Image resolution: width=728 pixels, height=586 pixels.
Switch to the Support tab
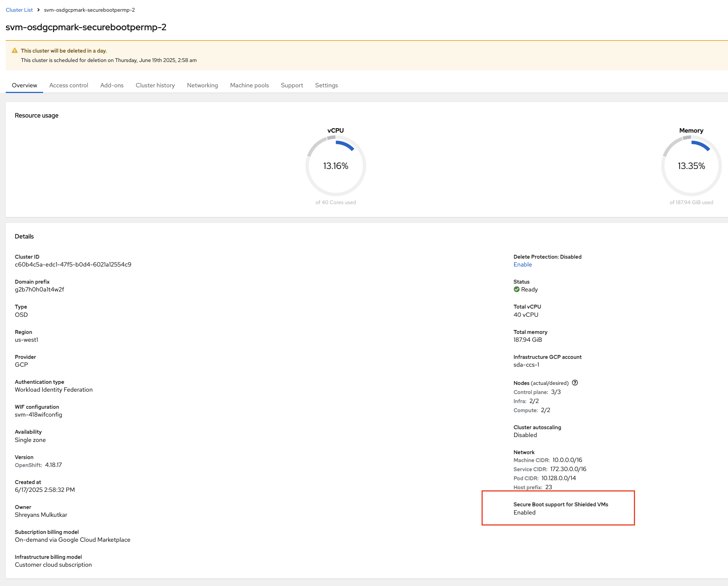292,85
